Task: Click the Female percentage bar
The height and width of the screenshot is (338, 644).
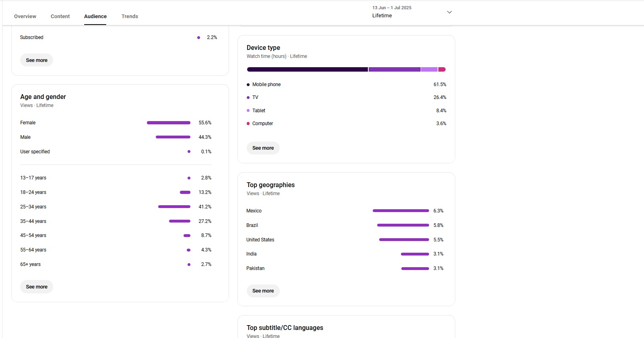Action: 169,123
